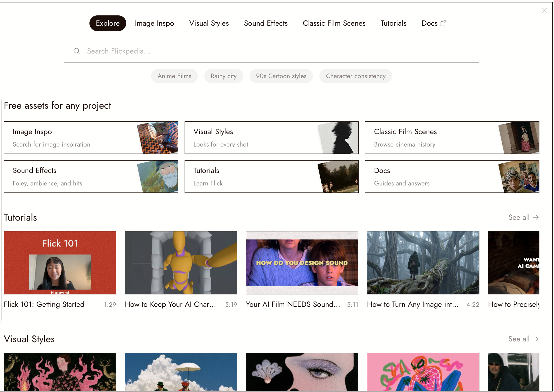Image resolution: width=554 pixels, height=392 pixels.
Task: Open the glitter eye visual style thumbnail
Action: click(x=302, y=372)
